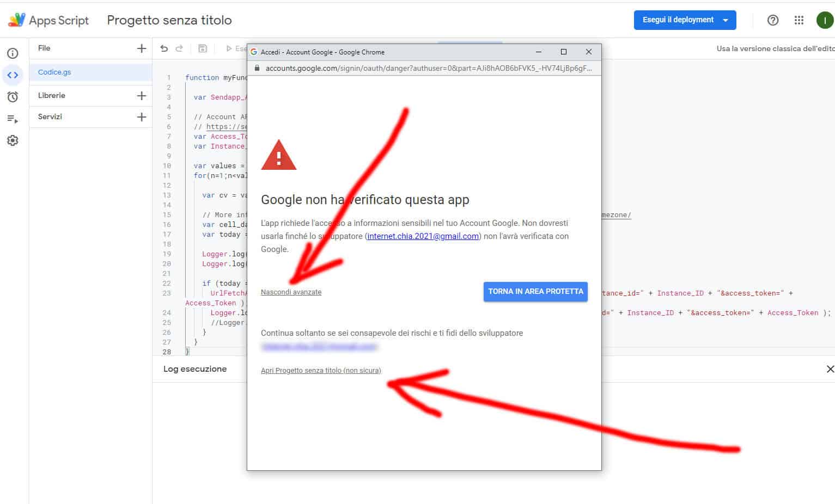835x504 pixels.
Task: Click the undo arrow in editor toolbar
Action: pos(164,48)
